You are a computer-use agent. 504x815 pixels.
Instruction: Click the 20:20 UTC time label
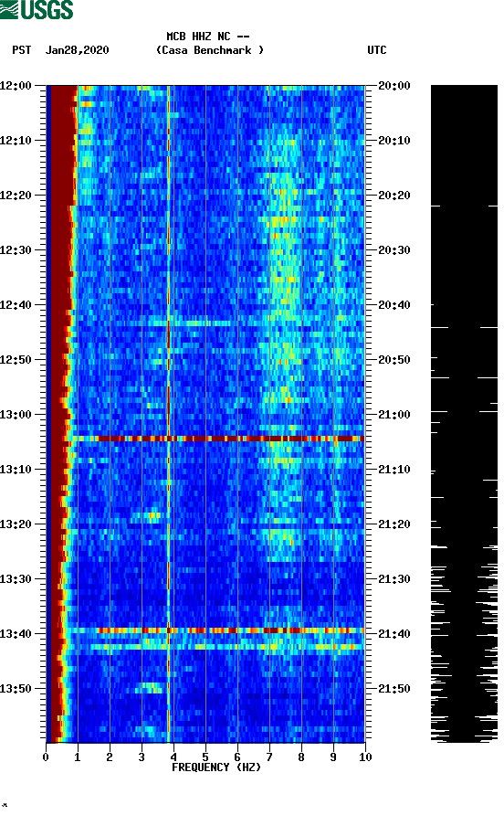pyautogui.click(x=394, y=196)
